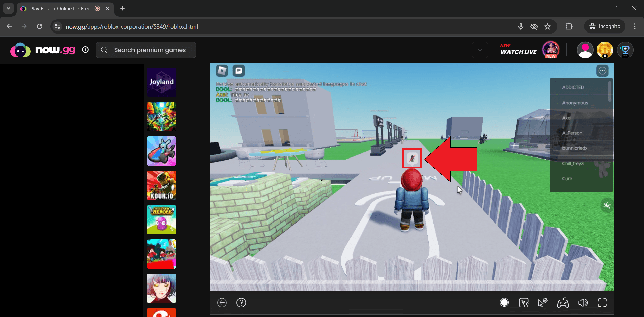
Task: Open the info icon beside now.gg logo
Action: coord(85,50)
